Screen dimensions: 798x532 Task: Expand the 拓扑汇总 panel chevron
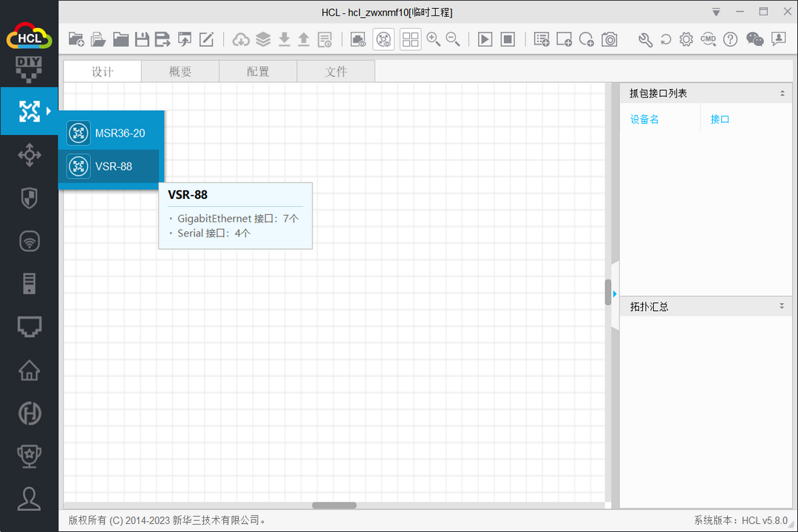782,305
